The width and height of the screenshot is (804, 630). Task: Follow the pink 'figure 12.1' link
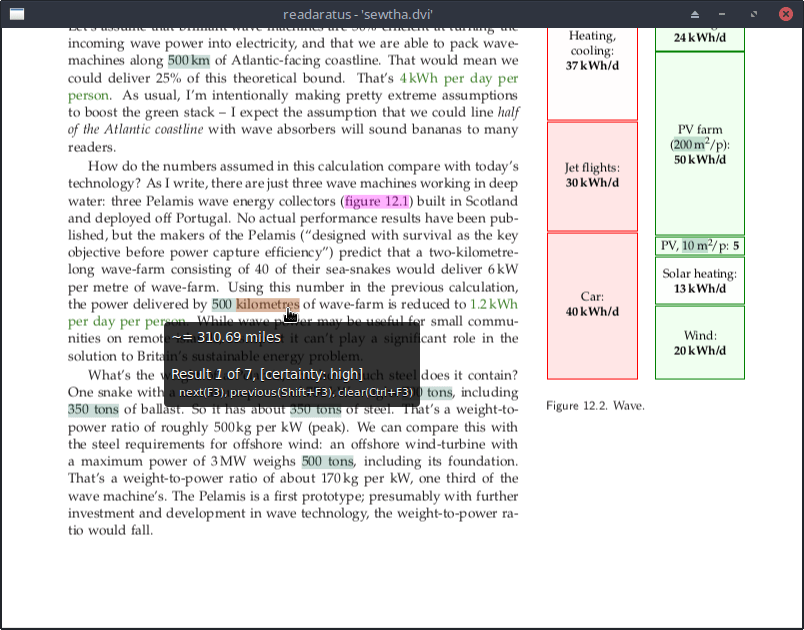tap(377, 201)
